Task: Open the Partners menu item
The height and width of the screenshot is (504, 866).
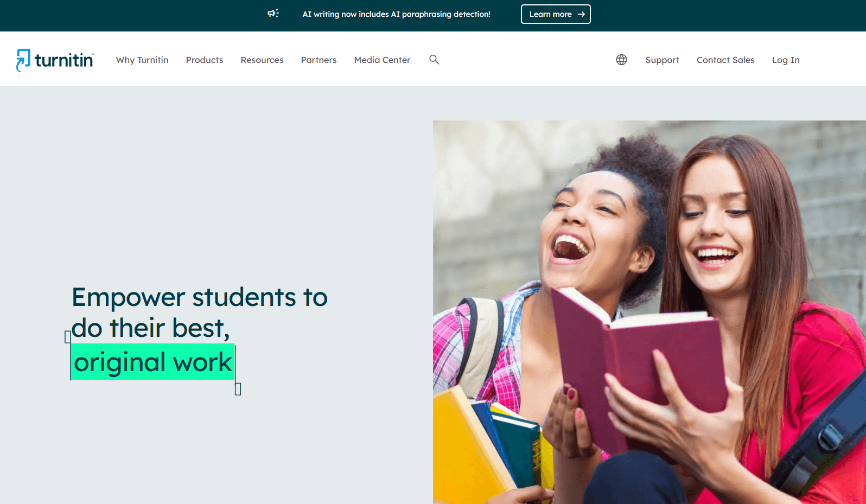Action: click(x=319, y=60)
